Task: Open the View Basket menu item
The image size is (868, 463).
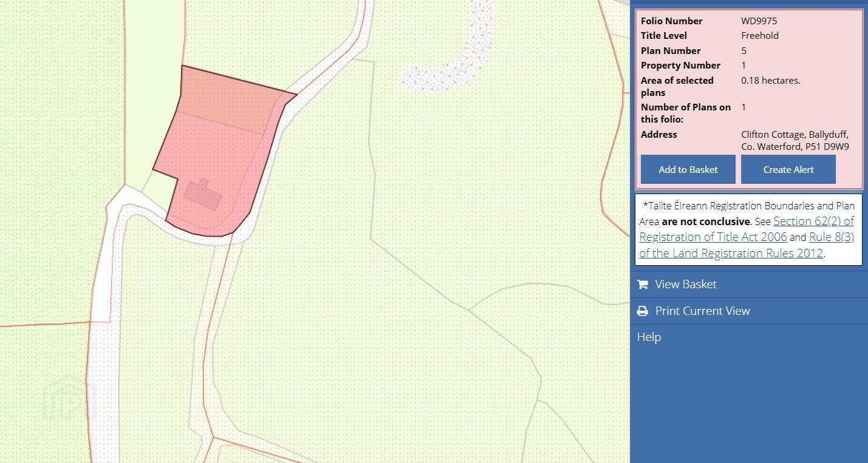Action: click(749, 284)
